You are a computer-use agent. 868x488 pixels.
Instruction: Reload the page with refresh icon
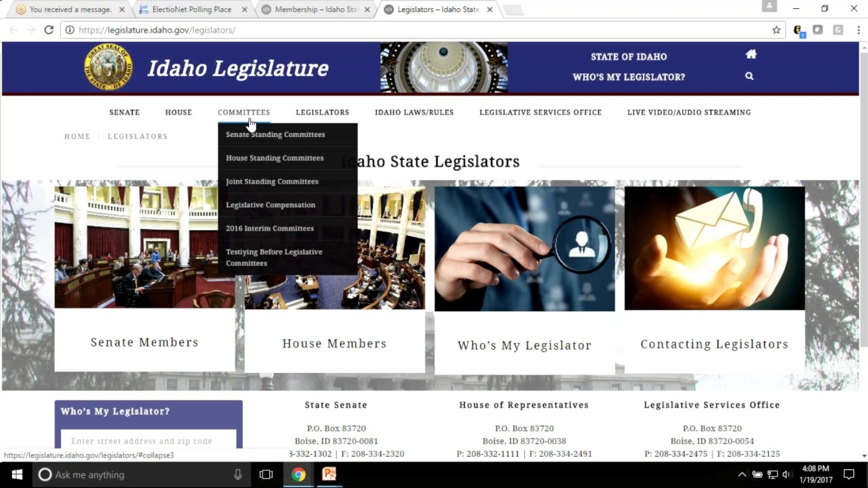[49, 30]
